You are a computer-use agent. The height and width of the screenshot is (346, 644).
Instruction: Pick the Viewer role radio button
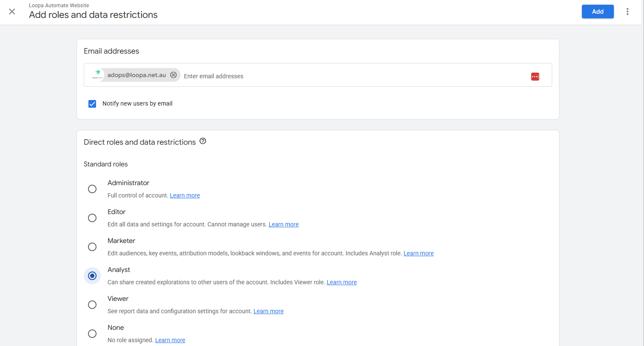point(92,305)
